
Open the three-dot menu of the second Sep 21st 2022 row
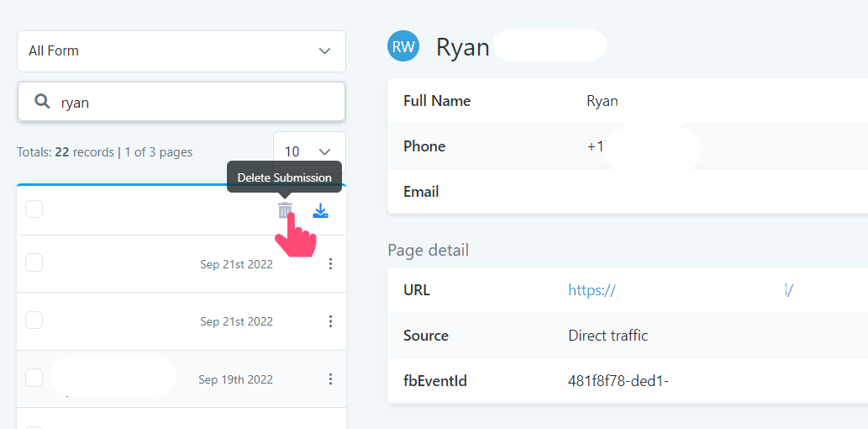330,321
